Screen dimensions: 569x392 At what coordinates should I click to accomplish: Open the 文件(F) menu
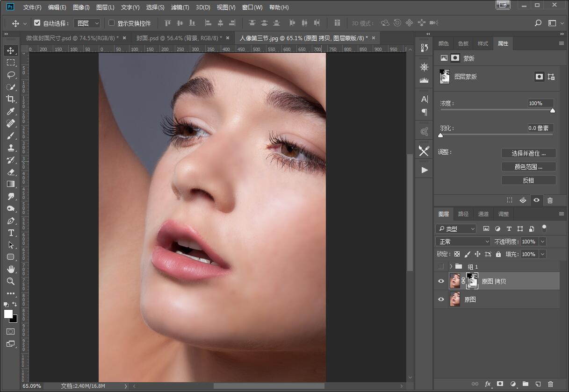32,7
